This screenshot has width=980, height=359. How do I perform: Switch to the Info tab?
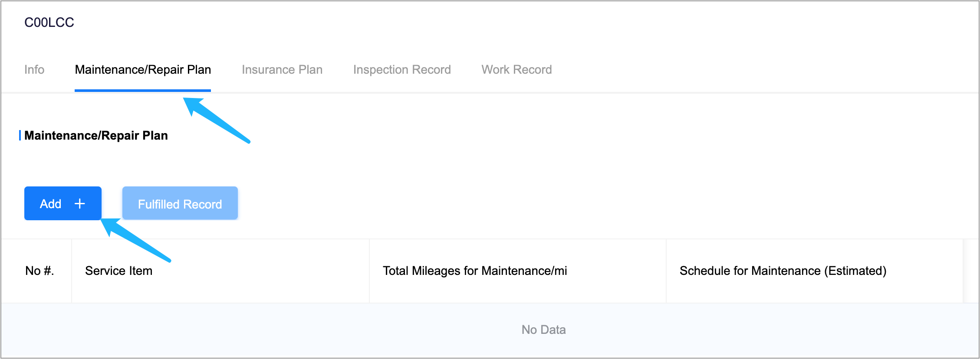[x=34, y=69]
